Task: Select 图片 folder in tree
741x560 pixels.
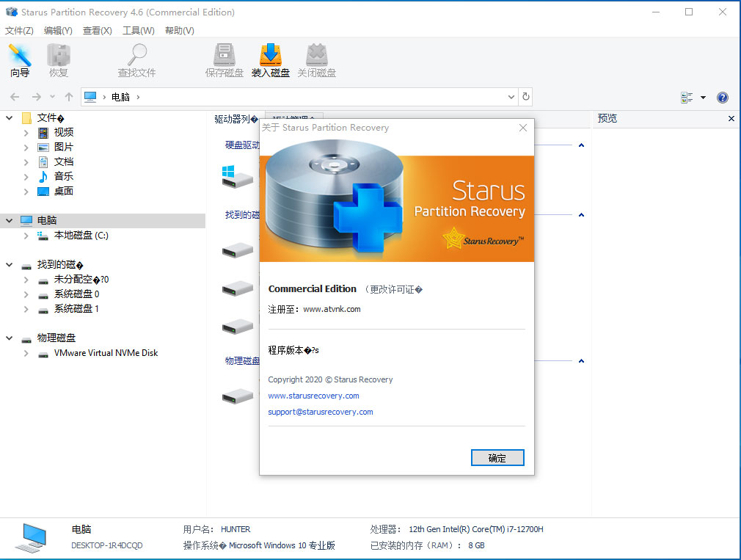Action: tap(64, 147)
